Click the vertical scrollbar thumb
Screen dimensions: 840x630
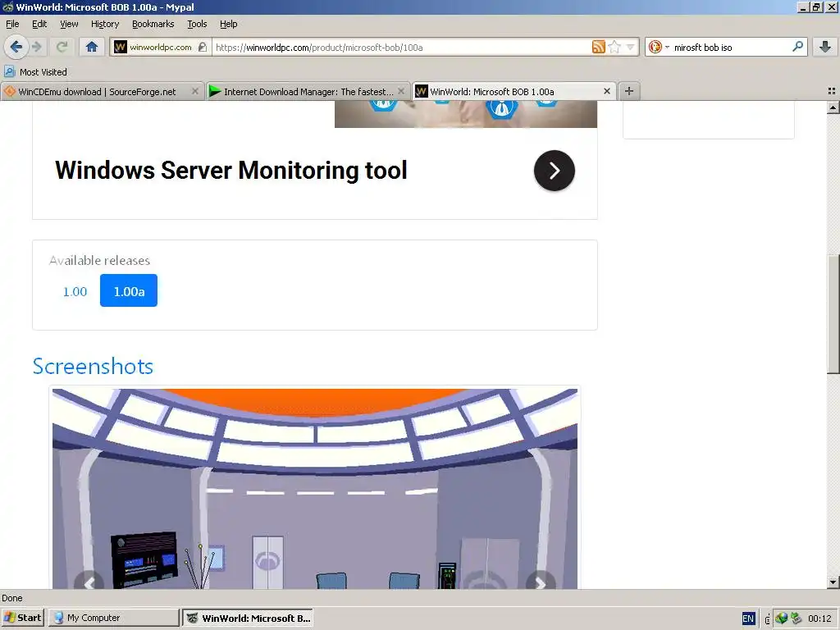point(833,314)
